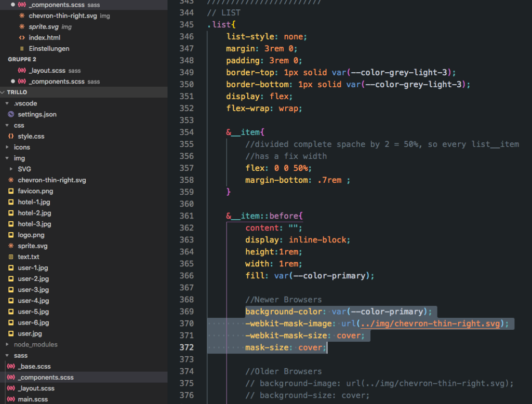532x404 pixels.
Task: Click the logo.png image icon
Action: pyautogui.click(x=11, y=235)
